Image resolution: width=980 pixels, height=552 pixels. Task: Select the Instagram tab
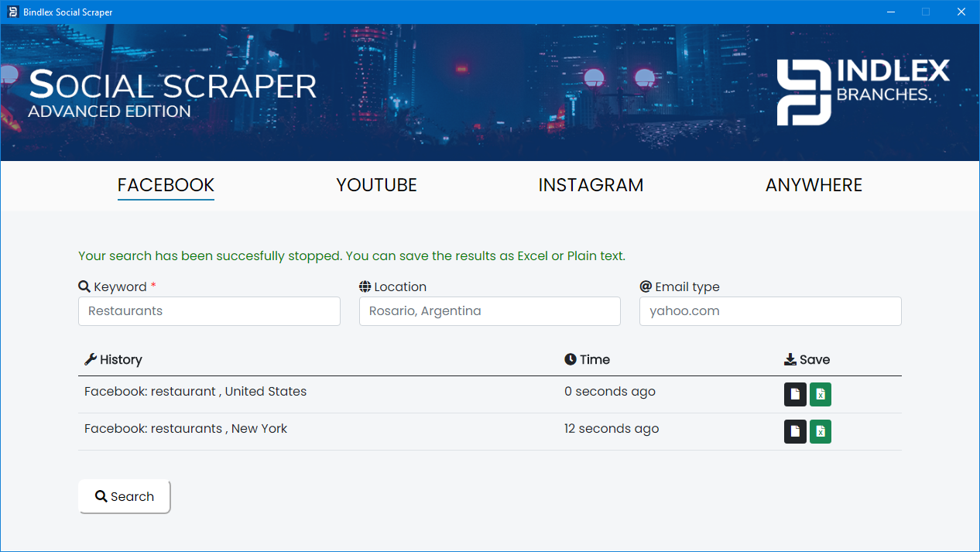coord(591,185)
